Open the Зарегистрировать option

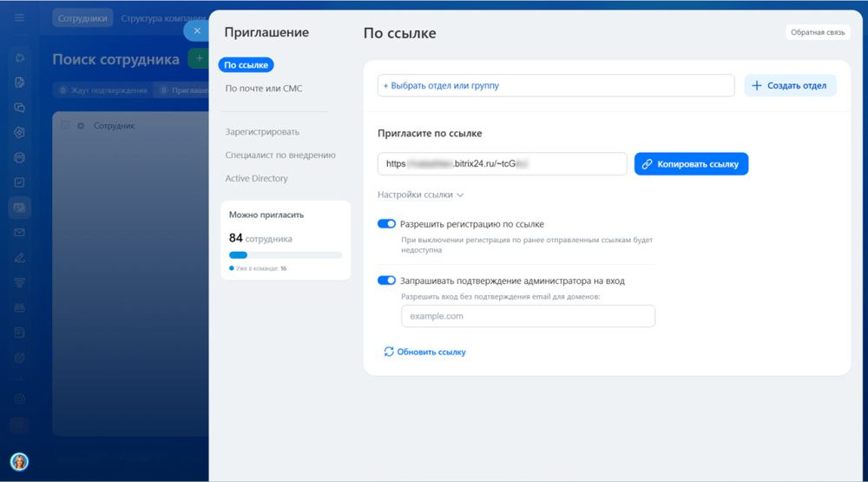tap(262, 132)
